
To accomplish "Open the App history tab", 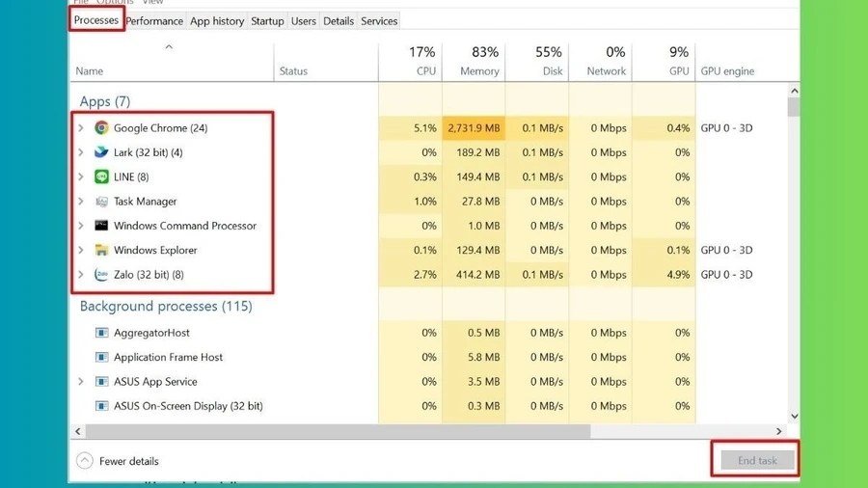I will [x=217, y=21].
